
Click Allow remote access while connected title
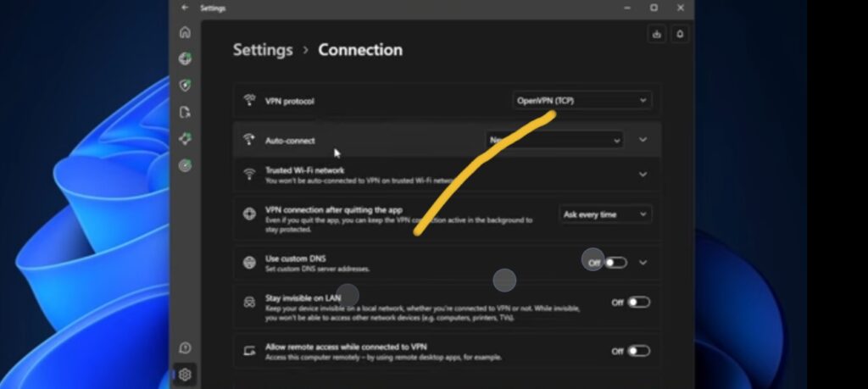coord(346,347)
